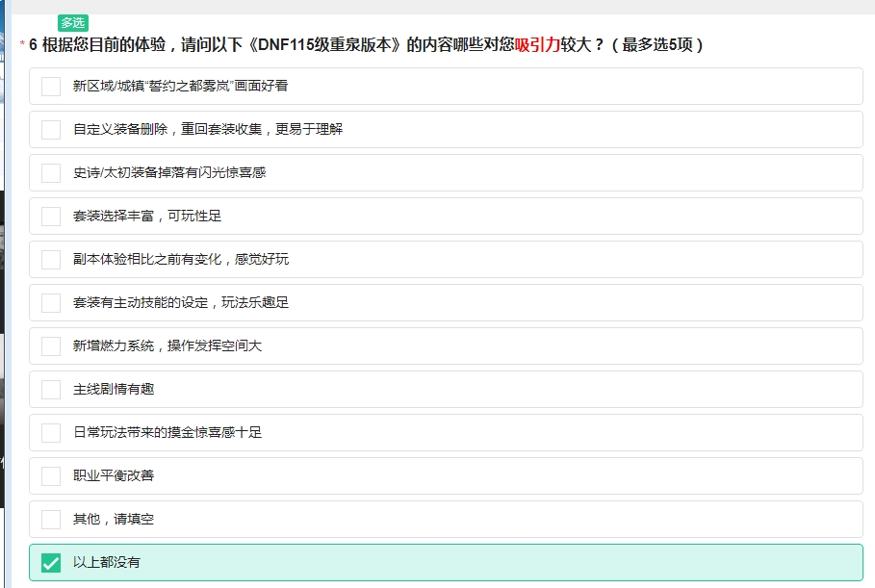Click the 史诗/太初装备掉落有闪光惊喜感 option text

[169, 172]
